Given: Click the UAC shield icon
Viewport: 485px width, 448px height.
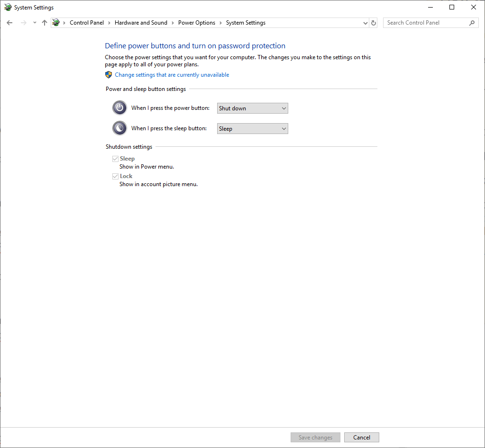Looking at the screenshot, I should 109,74.
